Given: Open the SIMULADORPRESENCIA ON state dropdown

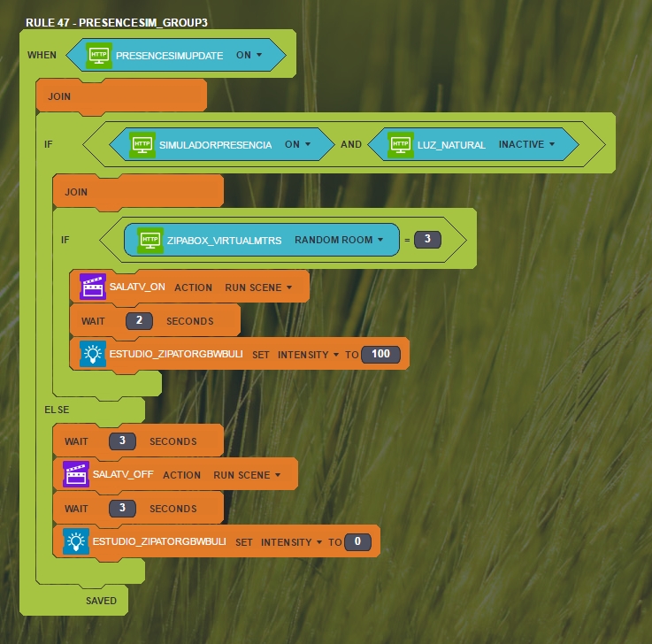Looking at the screenshot, I should (297, 144).
